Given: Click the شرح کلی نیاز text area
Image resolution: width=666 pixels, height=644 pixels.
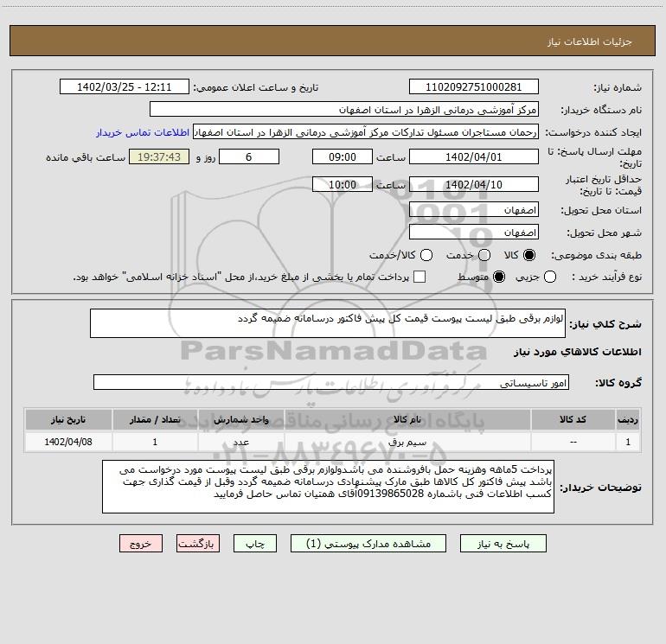Looking at the screenshot, I should (328, 323).
